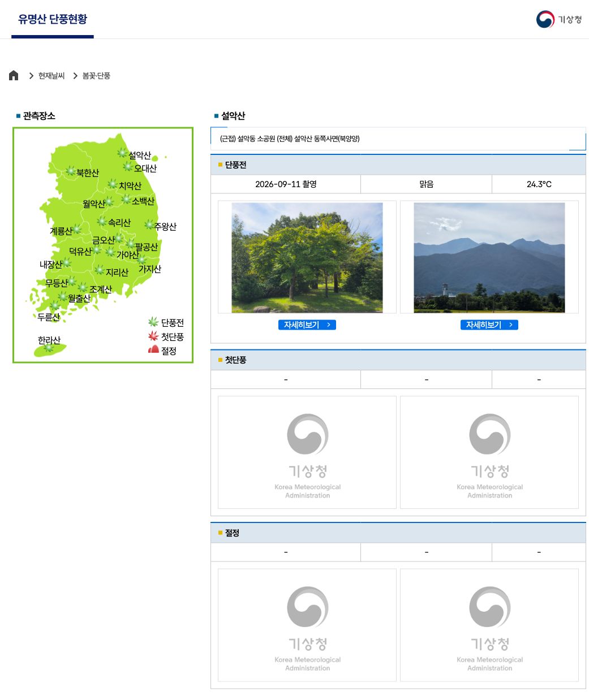This screenshot has width=589, height=700.
Task: Click the 치악산 leaf marker
Action: coord(113,184)
